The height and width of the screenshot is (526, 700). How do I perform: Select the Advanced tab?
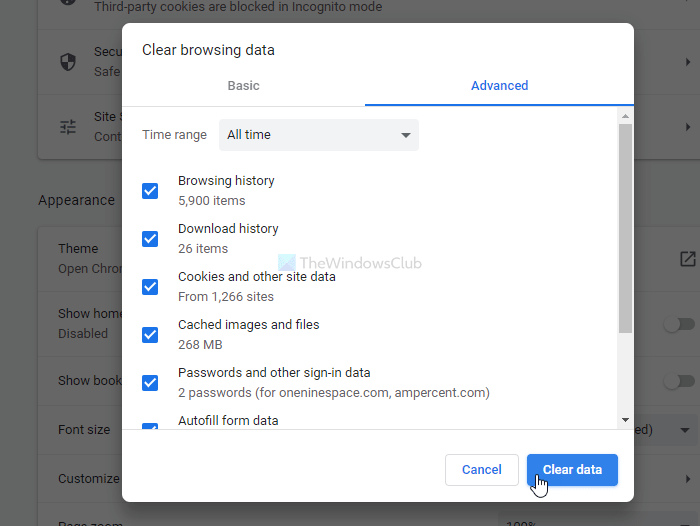coord(499,86)
